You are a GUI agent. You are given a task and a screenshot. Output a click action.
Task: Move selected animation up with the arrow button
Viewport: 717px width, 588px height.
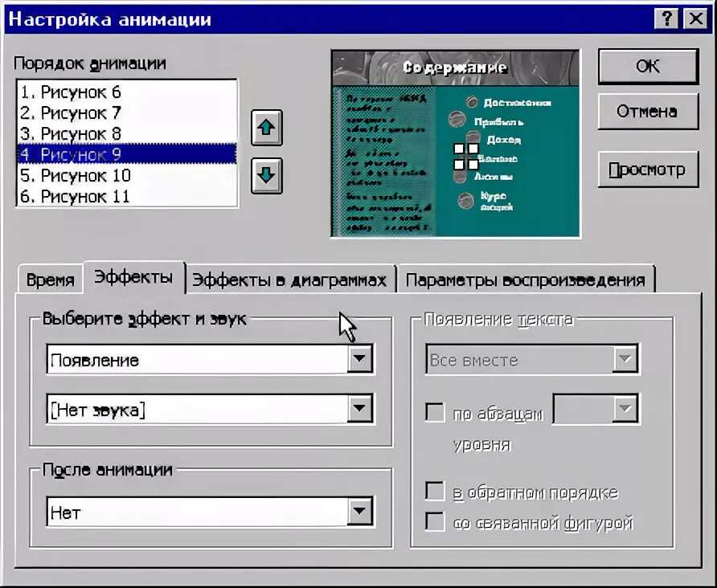[267, 128]
